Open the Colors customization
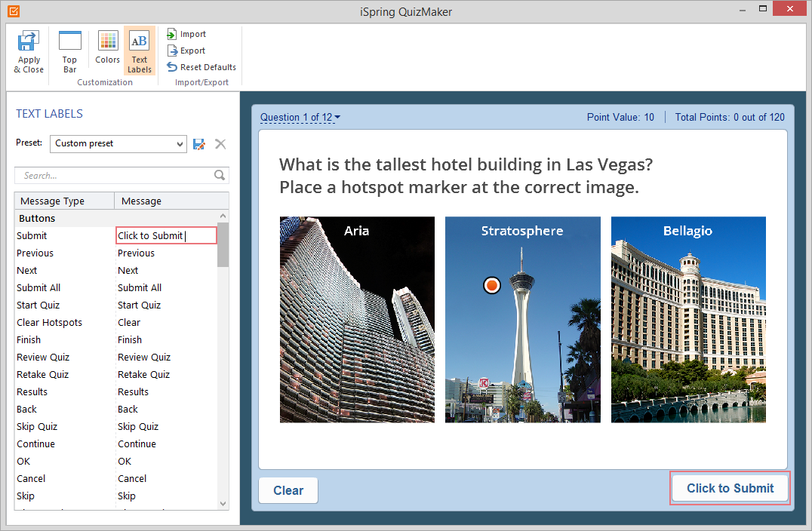 click(107, 47)
